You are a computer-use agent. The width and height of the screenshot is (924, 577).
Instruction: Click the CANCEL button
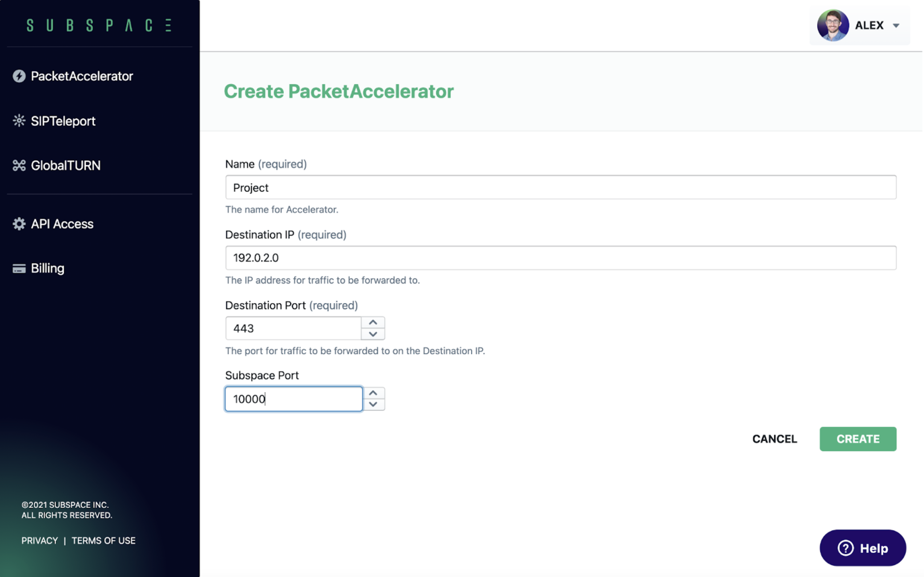[x=776, y=439]
